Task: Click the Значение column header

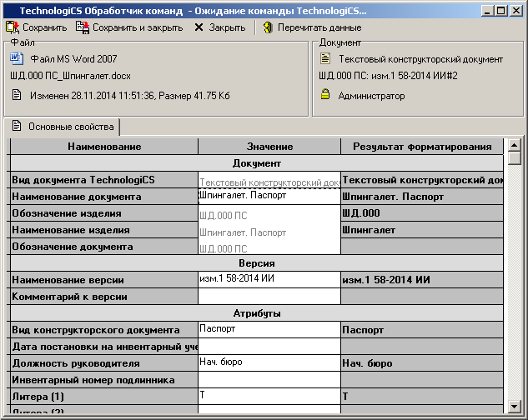Action: click(x=269, y=147)
